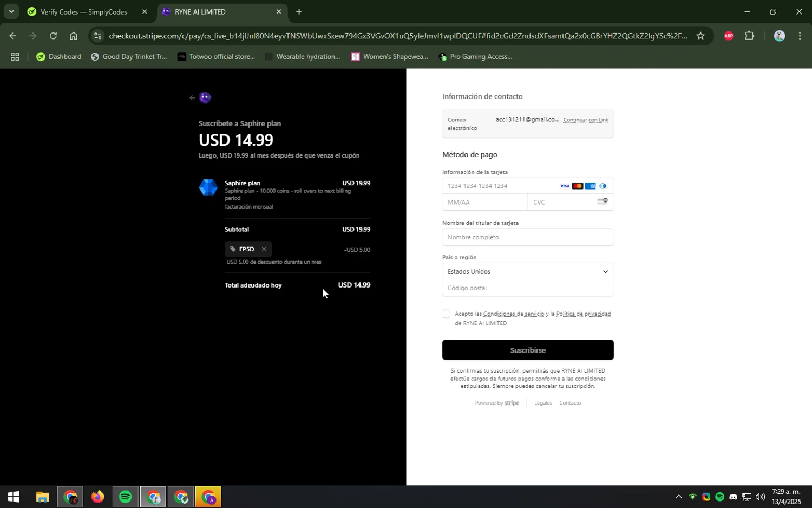This screenshot has width=812, height=508.
Task: Open the Pro Gaming Access bookmark
Action: tap(475, 57)
